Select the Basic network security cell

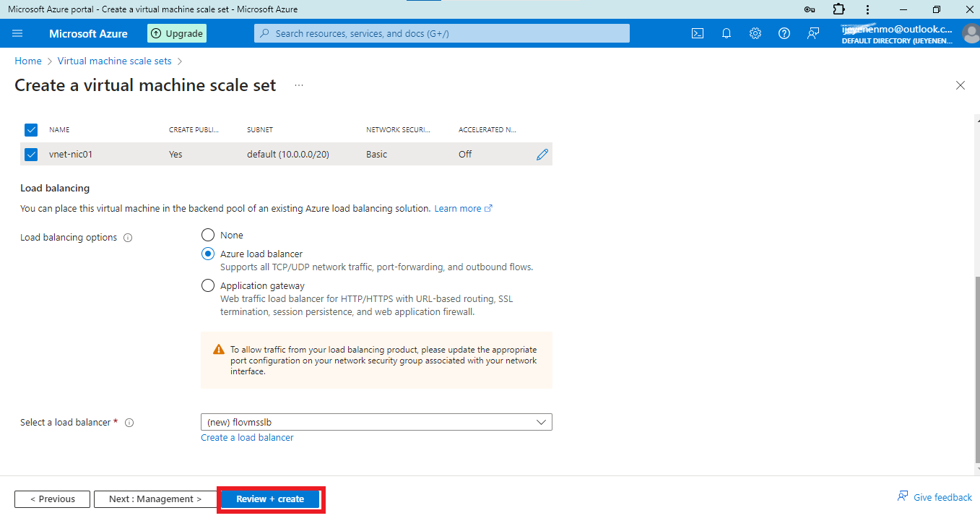(x=377, y=155)
